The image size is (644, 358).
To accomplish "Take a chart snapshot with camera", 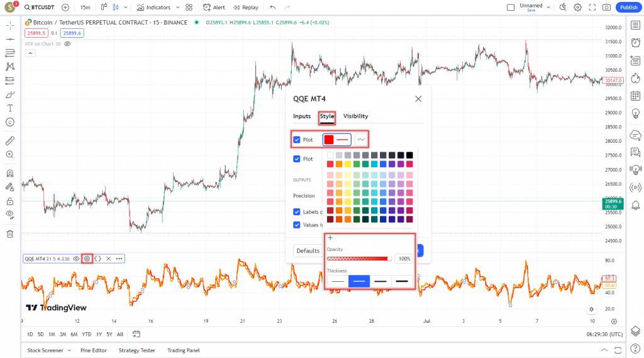I will (x=606, y=8).
